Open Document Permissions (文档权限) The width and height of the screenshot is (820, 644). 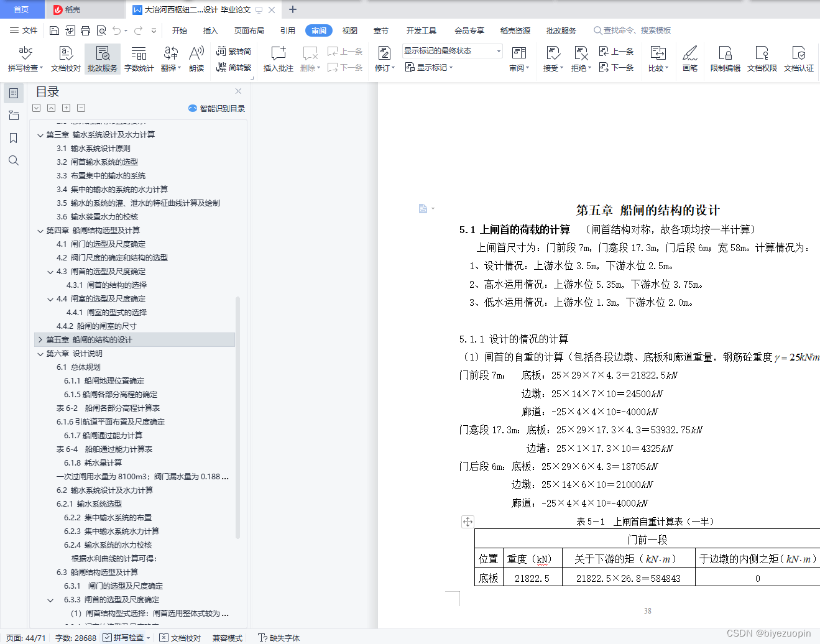pos(762,59)
